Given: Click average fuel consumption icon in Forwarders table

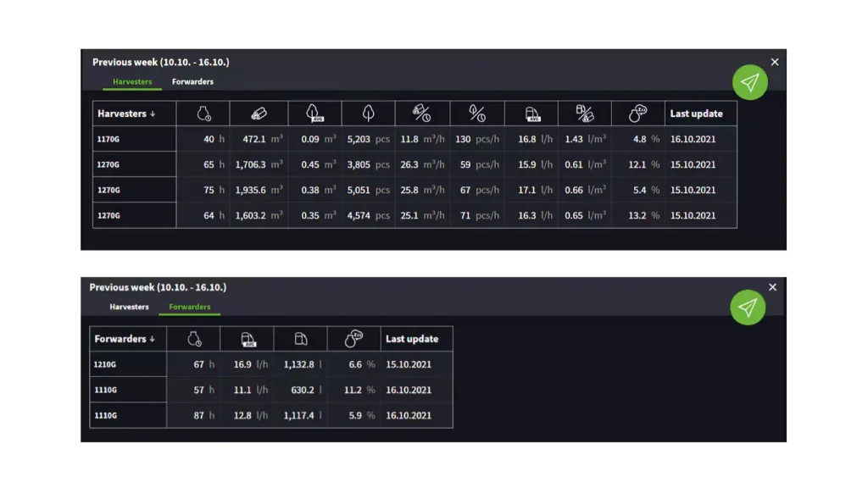Looking at the screenshot, I should (x=248, y=339).
